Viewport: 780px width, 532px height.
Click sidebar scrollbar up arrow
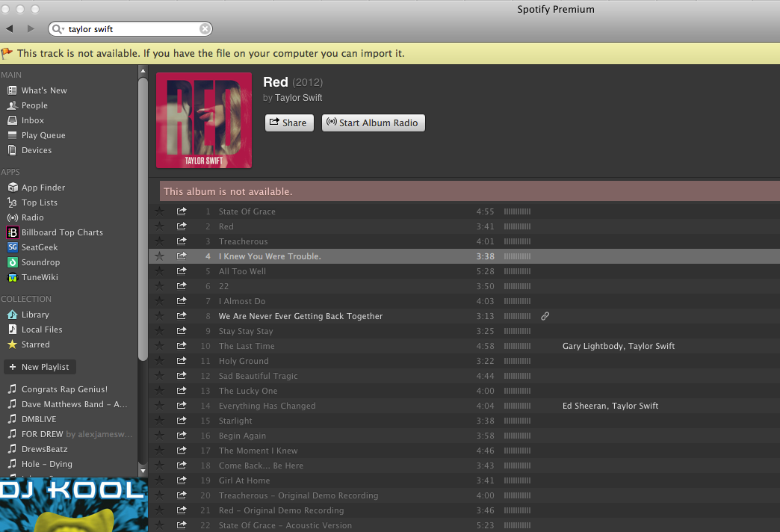(x=143, y=71)
